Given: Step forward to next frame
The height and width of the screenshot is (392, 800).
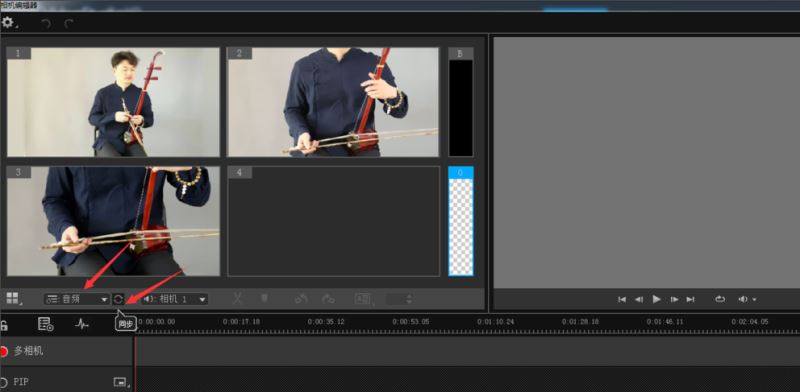Looking at the screenshot, I should pos(674,299).
